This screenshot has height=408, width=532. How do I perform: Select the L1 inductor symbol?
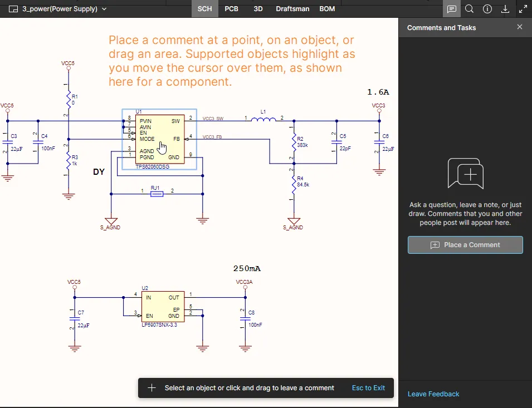click(263, 119)
